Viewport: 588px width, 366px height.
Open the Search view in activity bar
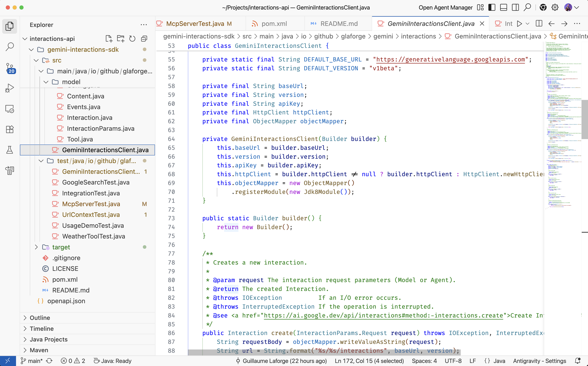(10, 46)
